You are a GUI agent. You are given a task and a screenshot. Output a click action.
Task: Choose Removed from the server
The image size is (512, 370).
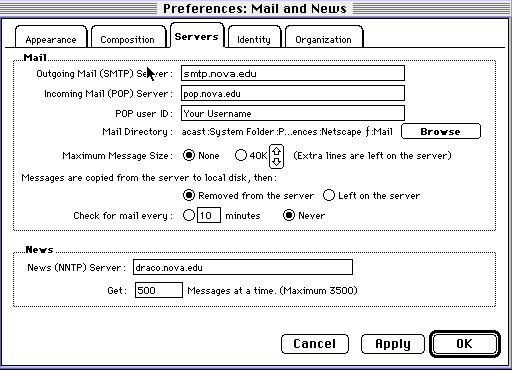[189, 195]
